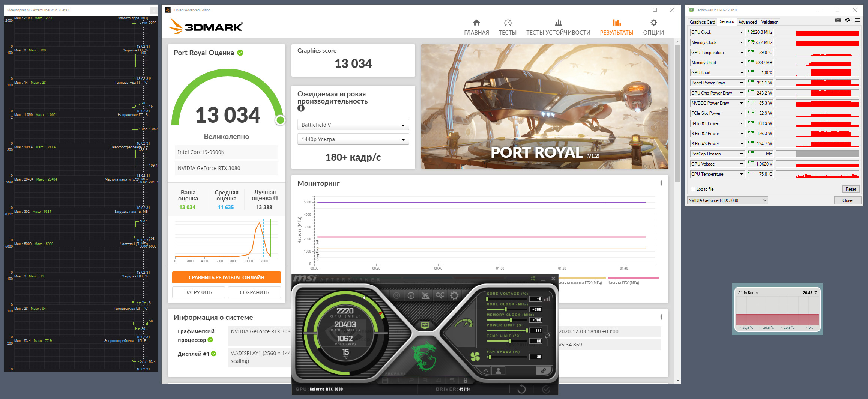Click СРАВНИТЬ РЕЗУЛЬТАТ ОНЛАЙН button
Image resolution: width=868 pixels, height=399 pixels.
[227, 277]
